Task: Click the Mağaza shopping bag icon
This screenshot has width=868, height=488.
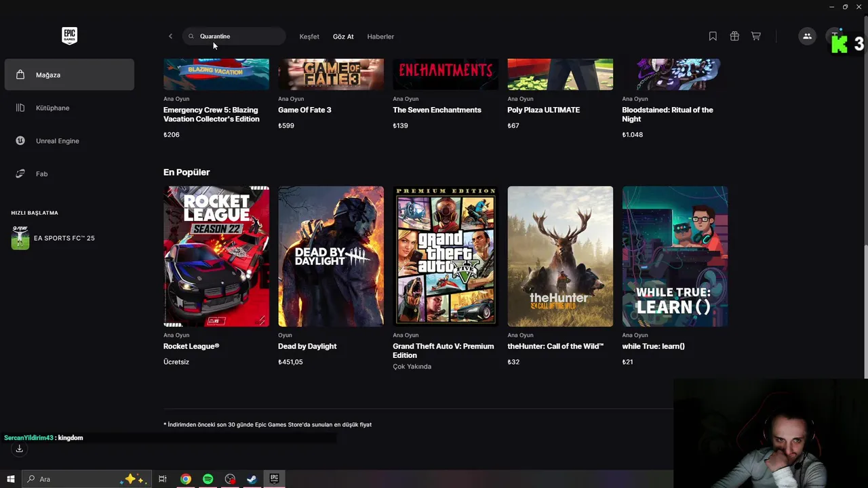Action: 20,75
